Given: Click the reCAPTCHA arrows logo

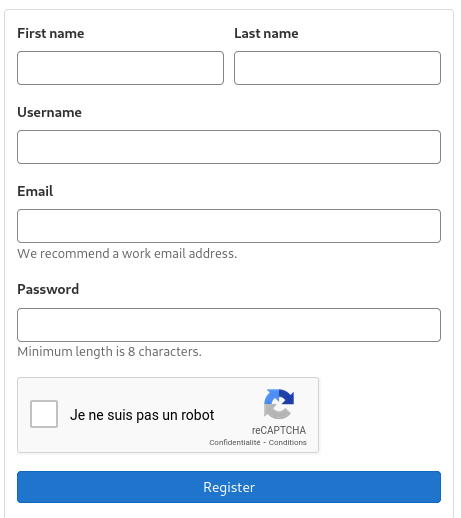Looking at the screenshot, I should coord(279,404).
